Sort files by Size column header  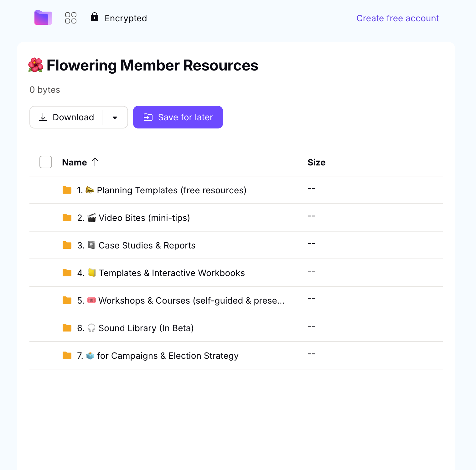(x=316, y=162)
